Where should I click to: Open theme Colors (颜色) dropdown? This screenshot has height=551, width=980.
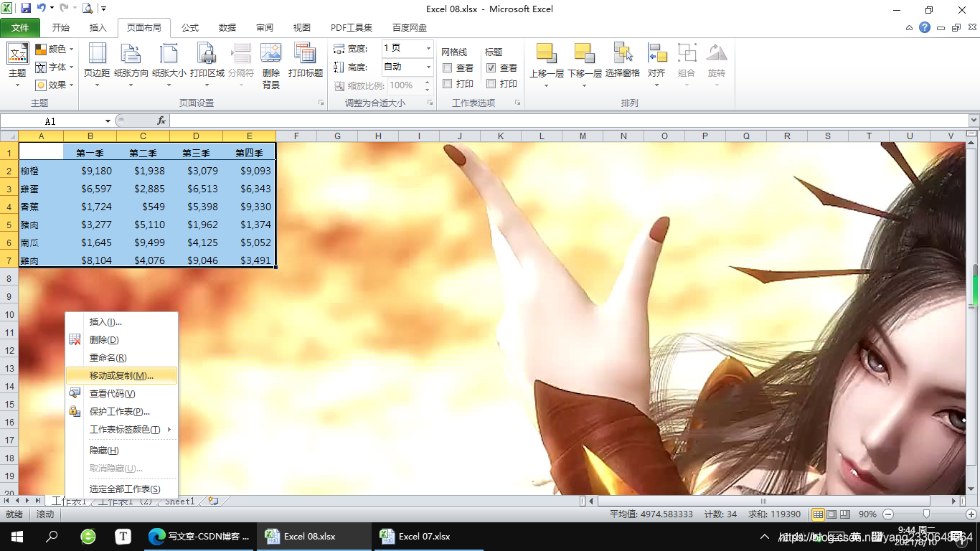55,49
